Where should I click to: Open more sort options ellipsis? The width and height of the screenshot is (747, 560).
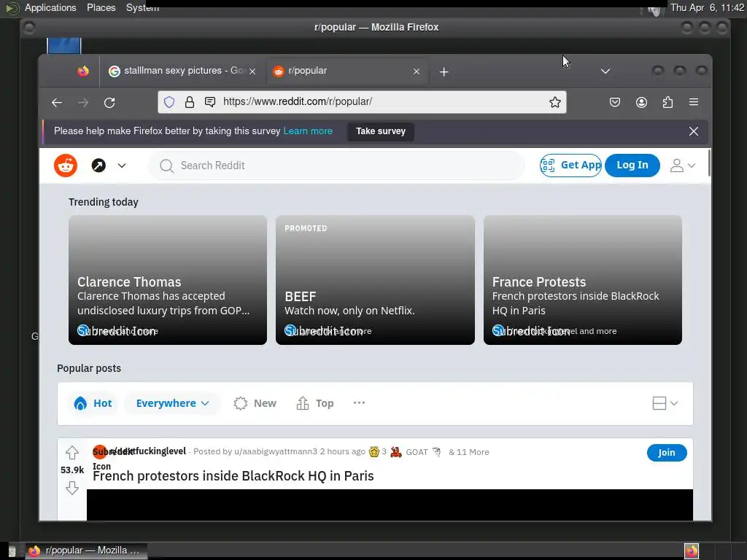(x=359, y=402)
